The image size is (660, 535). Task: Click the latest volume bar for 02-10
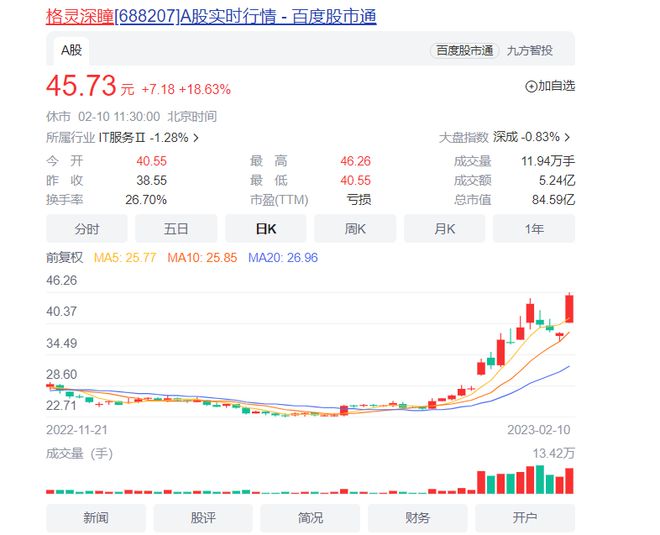click(570, 481)
